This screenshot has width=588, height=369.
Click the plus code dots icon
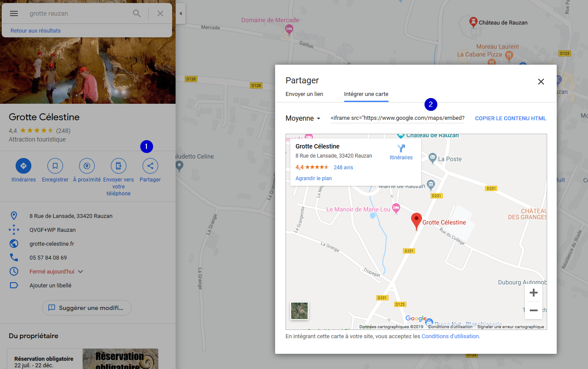pyautogui.click(x=14, y=230)
